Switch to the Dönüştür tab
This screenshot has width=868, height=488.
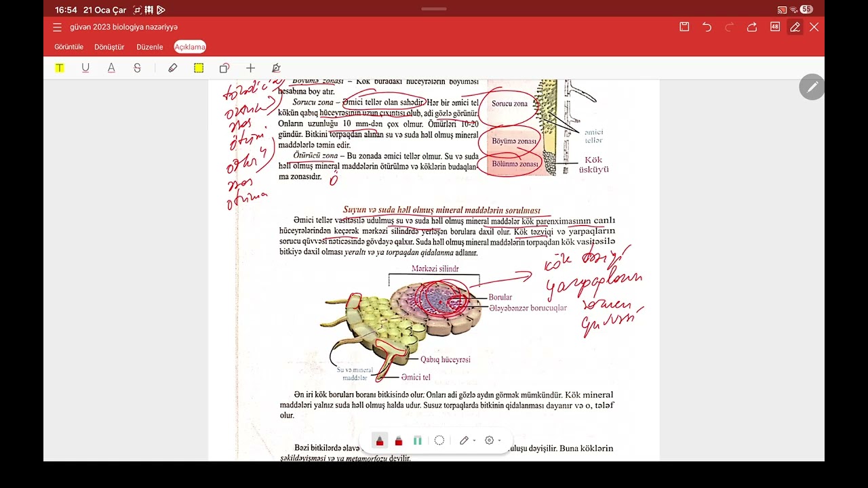109,47
